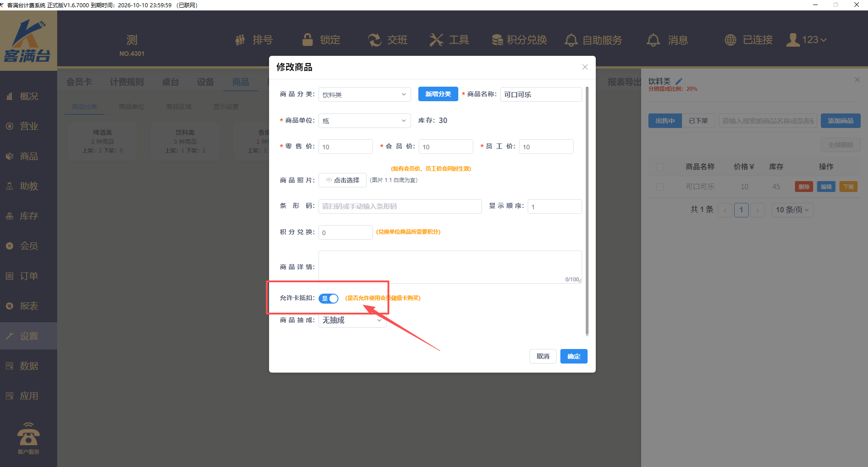Select 库存 in the left sidebar
The height and width of the screenshot is (467, 868).
(x=29, y=216)
